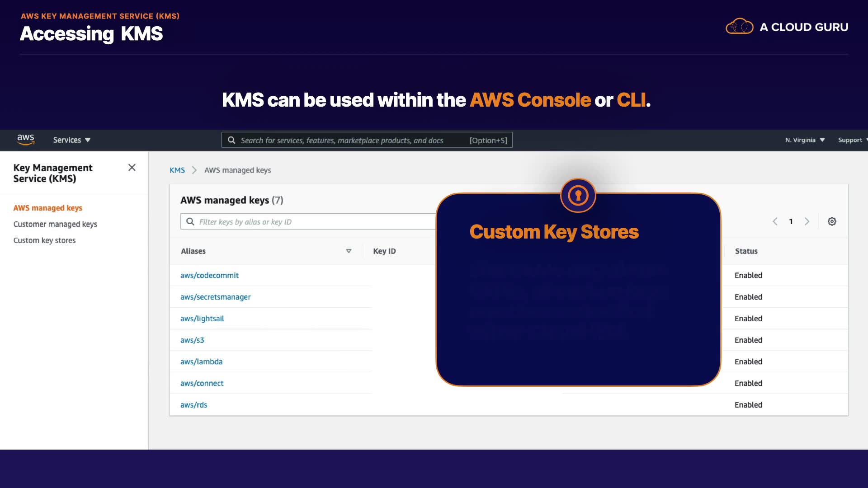Open the aws/secretsmanager key alias
868x488 pixels.
(215, 297)
